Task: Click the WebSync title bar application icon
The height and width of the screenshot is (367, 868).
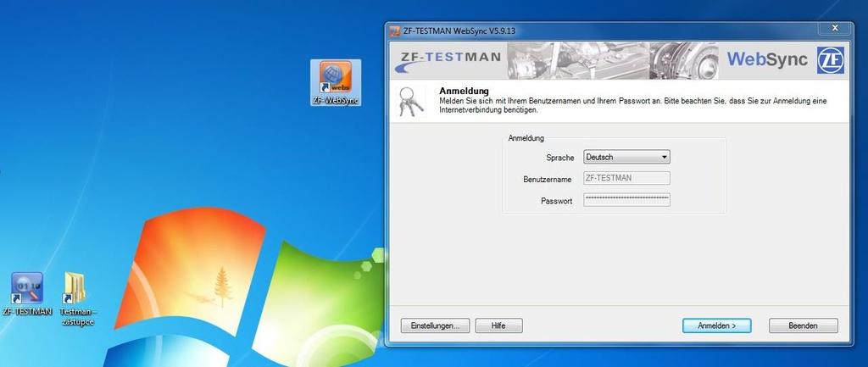Action: click(395, 31)
